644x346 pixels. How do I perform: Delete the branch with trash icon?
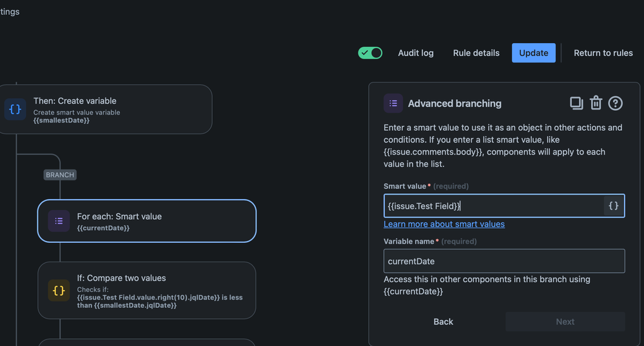point(596,103)
